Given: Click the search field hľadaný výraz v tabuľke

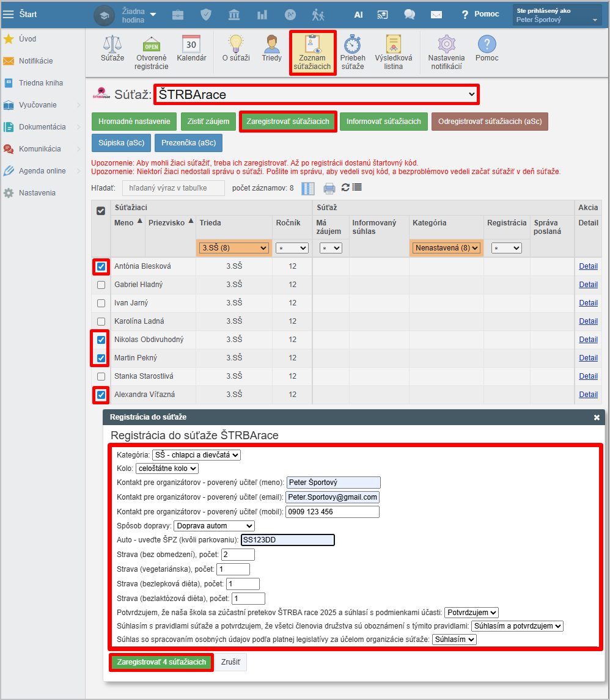Looking at the screenshot, I should [174, 188].
